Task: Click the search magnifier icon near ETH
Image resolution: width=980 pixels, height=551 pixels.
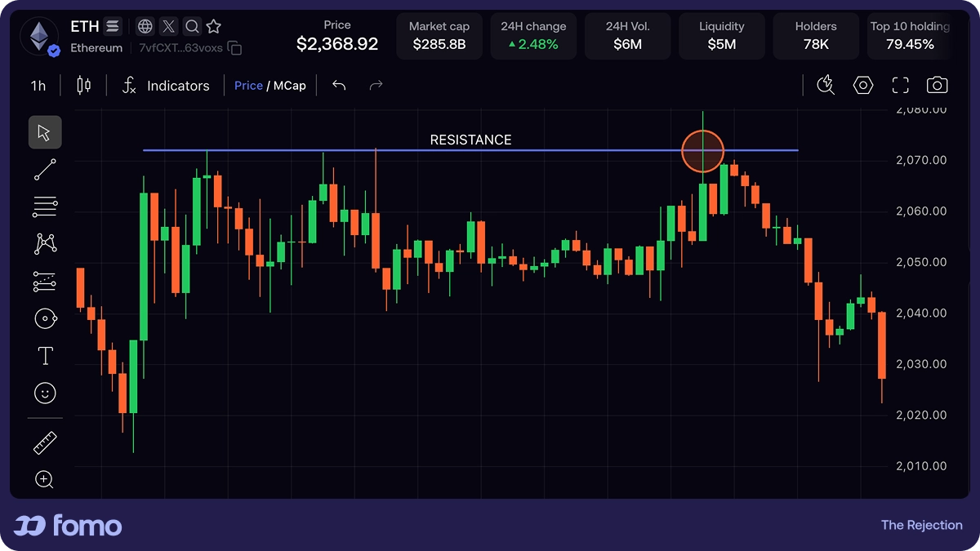Action: (x=192, y=27)
